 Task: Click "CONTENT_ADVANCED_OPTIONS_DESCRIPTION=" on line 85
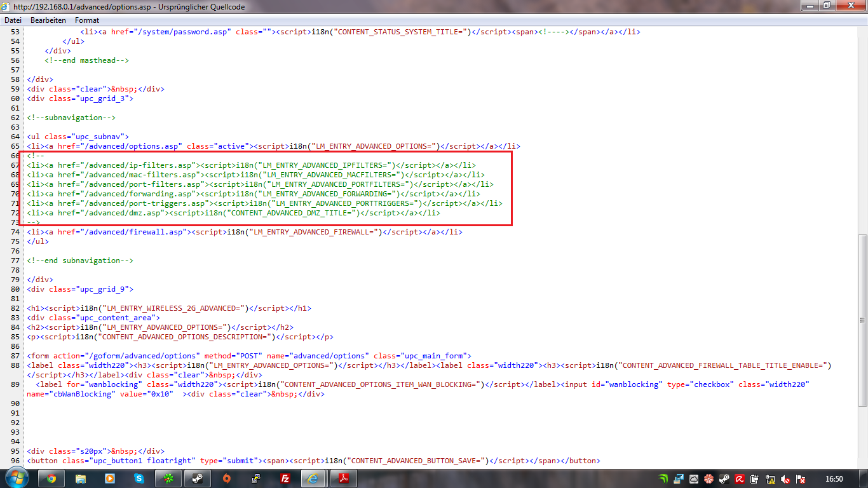click(184, 337)
